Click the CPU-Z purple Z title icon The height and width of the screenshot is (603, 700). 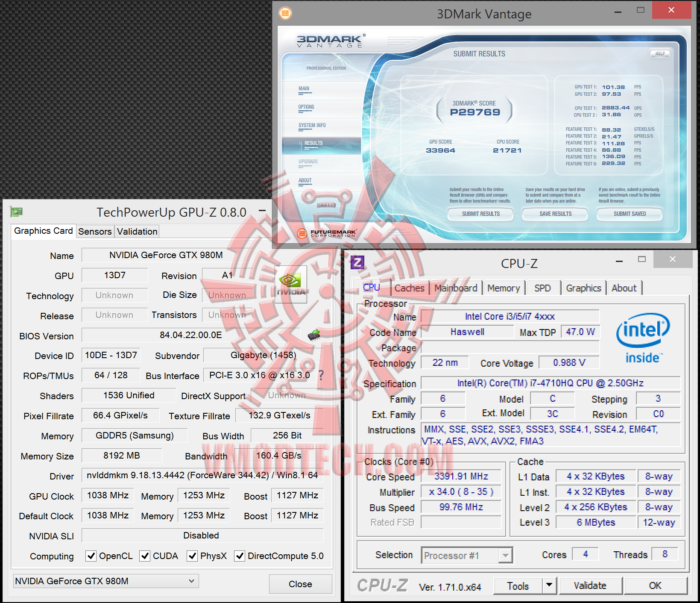357,262
